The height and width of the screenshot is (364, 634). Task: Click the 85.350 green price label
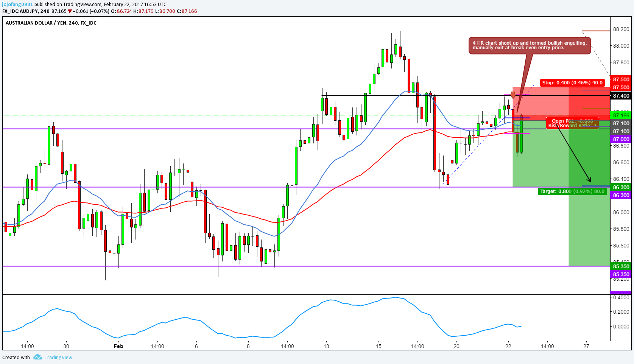coord(621,266)
